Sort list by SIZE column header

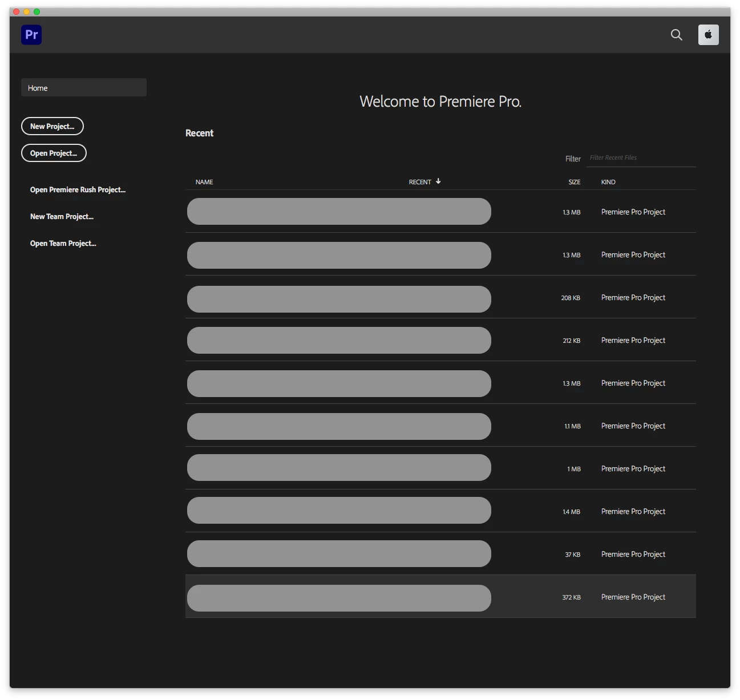pyautogui.click(x=574, y=182)
